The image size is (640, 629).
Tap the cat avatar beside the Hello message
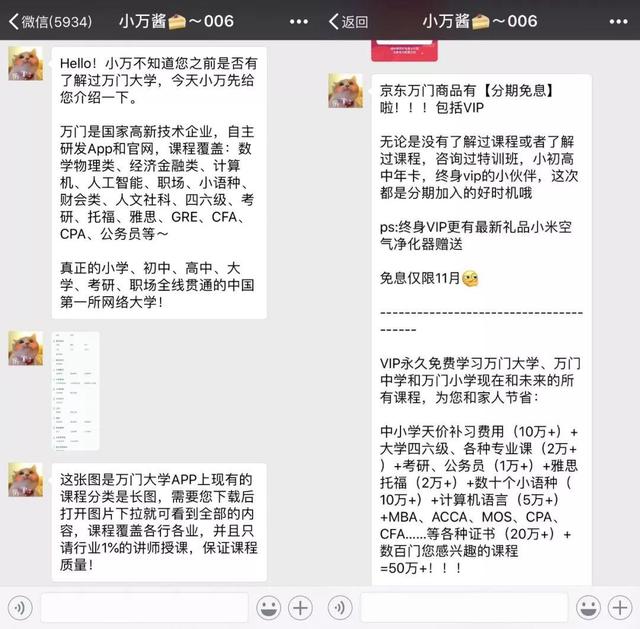pyautogui.click(x=26, y=63)
